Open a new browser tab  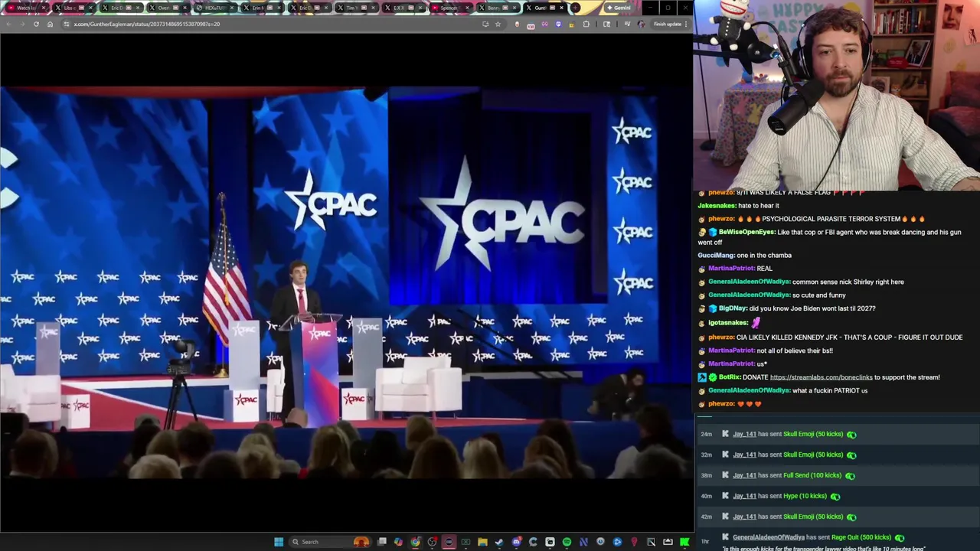[x=575, y=8]
